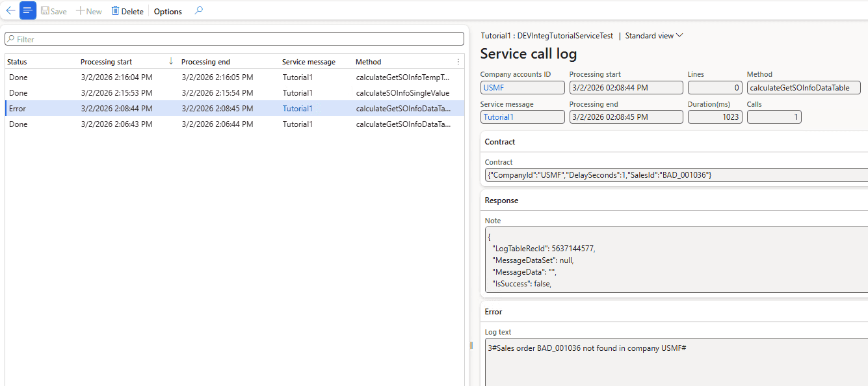
Task: Click the search magnifier icon
Action: [x=199, y=11]
